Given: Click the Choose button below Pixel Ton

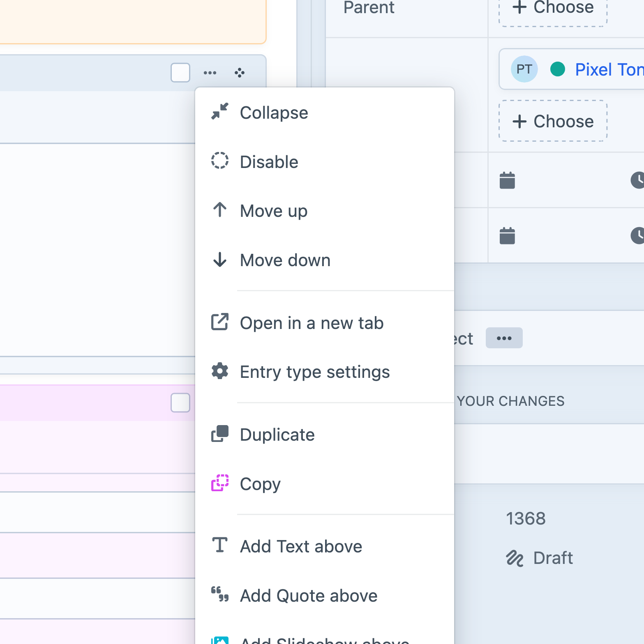Looking at the screenshot, I should [x=553, y=121].
